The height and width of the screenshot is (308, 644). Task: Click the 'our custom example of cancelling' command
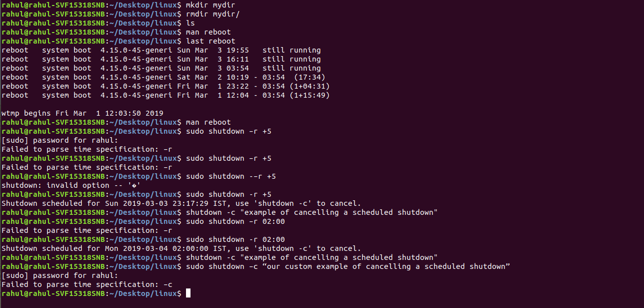[347, 266]
